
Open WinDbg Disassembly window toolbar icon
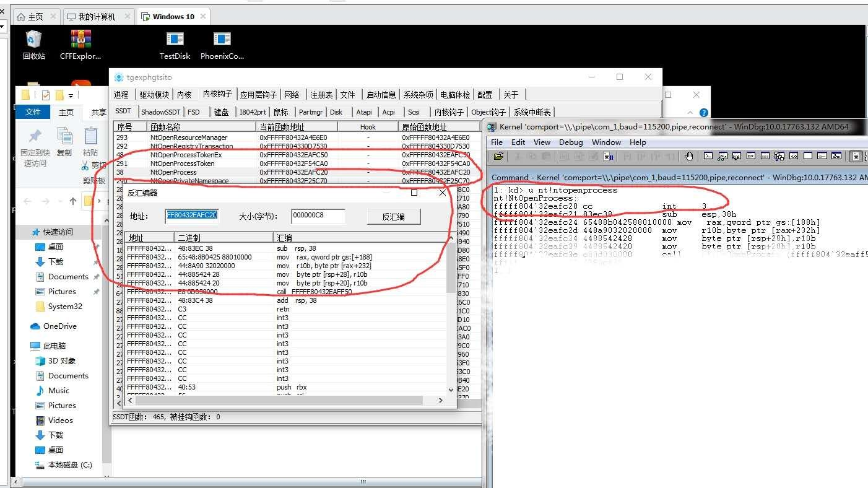793,156
